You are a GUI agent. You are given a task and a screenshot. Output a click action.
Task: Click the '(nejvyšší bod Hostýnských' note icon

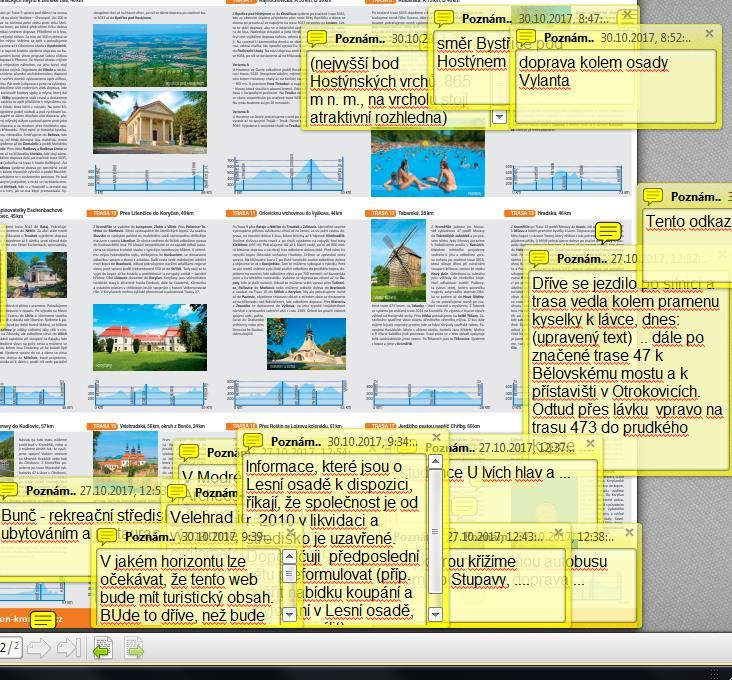pyautogui.click(x=317, y=38)
